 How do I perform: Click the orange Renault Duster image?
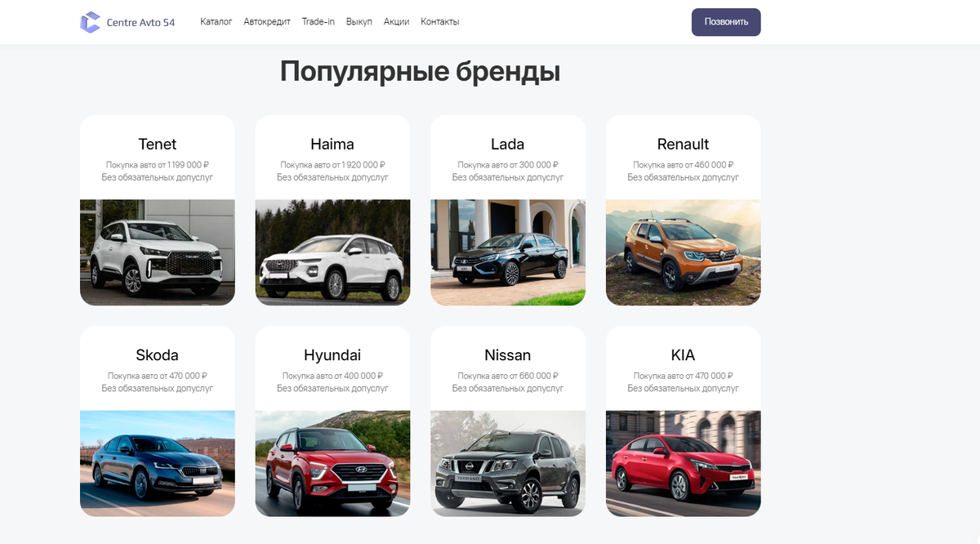(683, 252)
